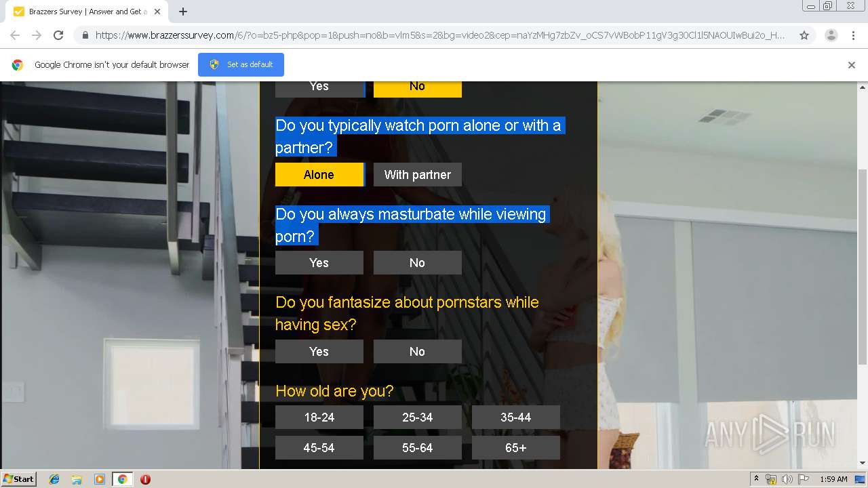Click the 1:59 AM system clock
Viewport: 868px width, 488px height.
(833, 479)
